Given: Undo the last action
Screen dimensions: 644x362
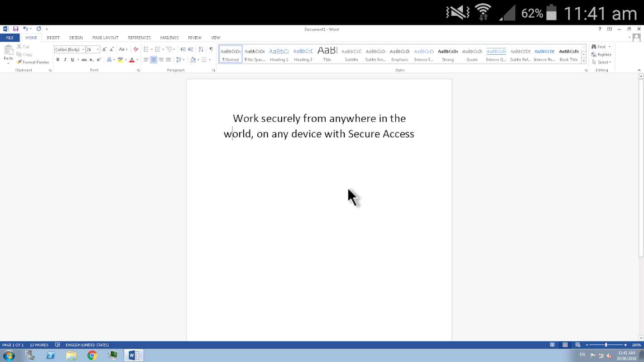Looking at the screenshot, I should tap(25, 29).
